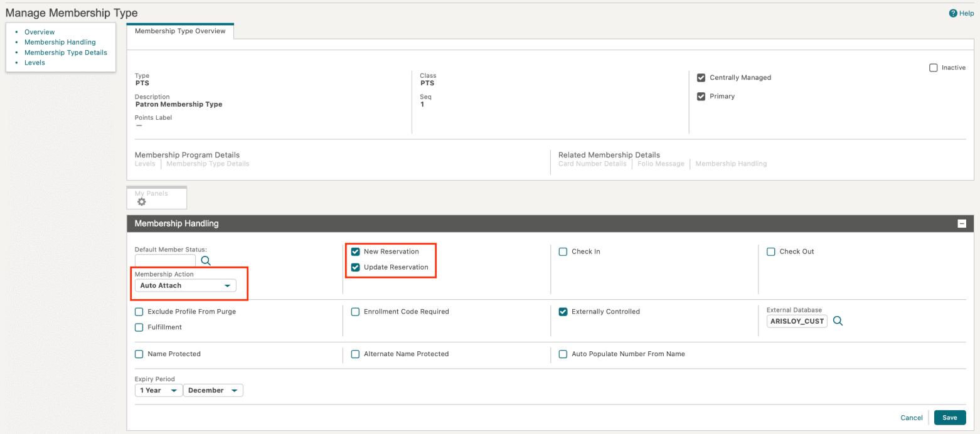Open My Panels settings gear
The width and height of the screenshot is (980, 434).
pos(141,202)
